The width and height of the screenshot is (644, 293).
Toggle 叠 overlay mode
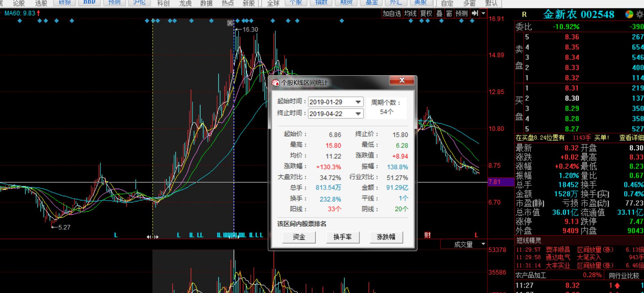click(440, 13)
